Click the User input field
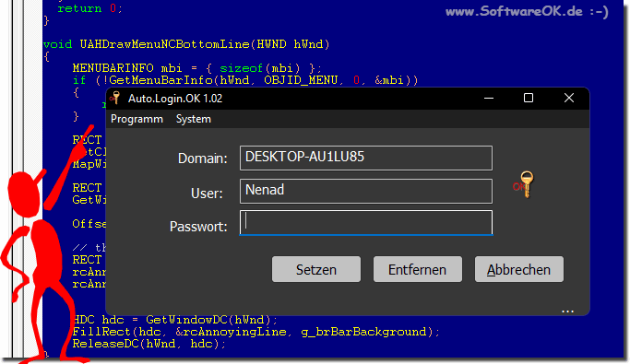The image size is (630, 364). [x=366, y=191]
